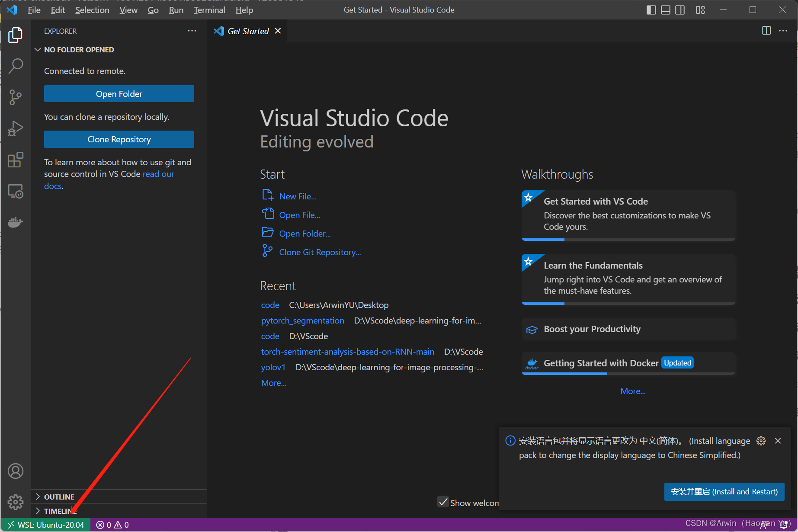798x532 pixels.
Task: Open Explorer Views and More Actions ellipsis
Action: [x=192, y=31]
